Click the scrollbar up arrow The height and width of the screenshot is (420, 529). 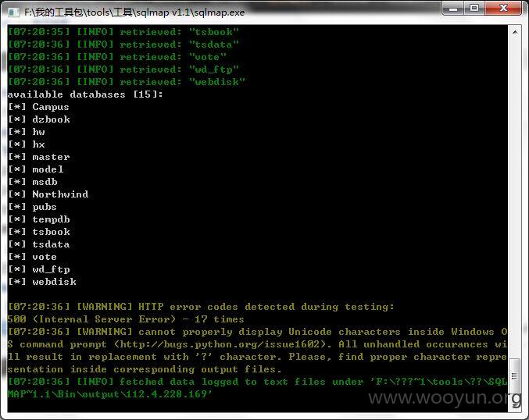(x=515, y=32)
